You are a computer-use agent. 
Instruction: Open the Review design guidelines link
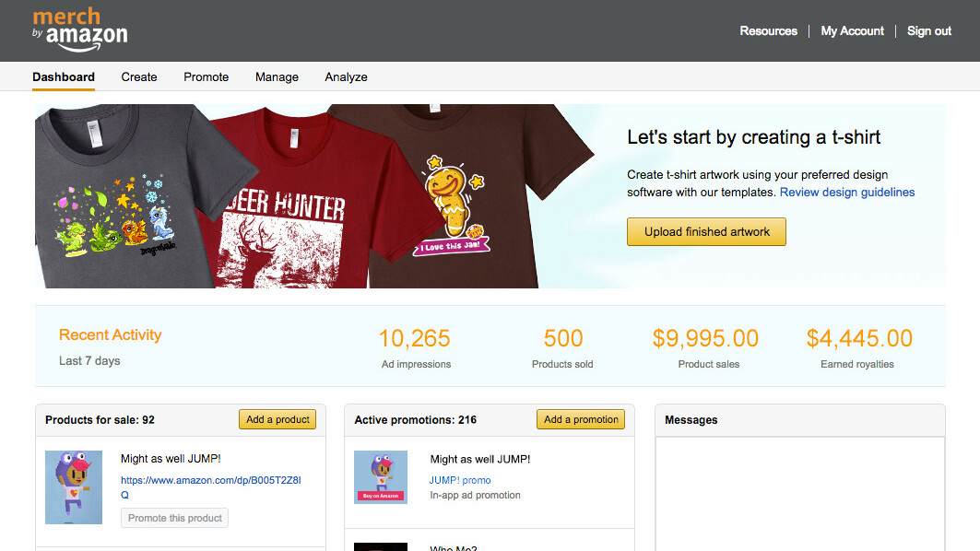click(x=847, y=192)
